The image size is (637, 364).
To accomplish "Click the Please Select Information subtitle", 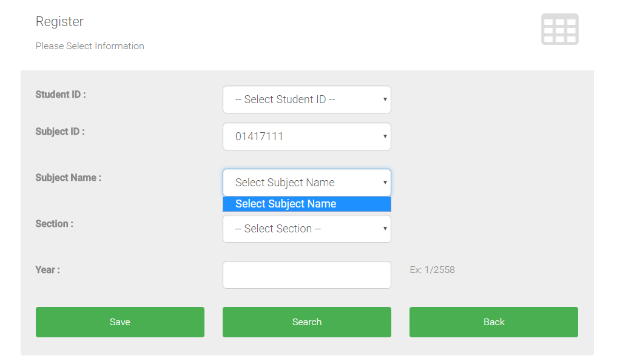I will [x=90, y=46].
